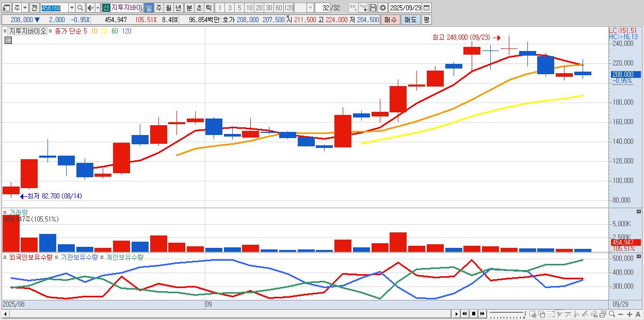Click the price wave indicator icon
The height and width of the screenshot is (320, 644).
click(x=577, y=314)
